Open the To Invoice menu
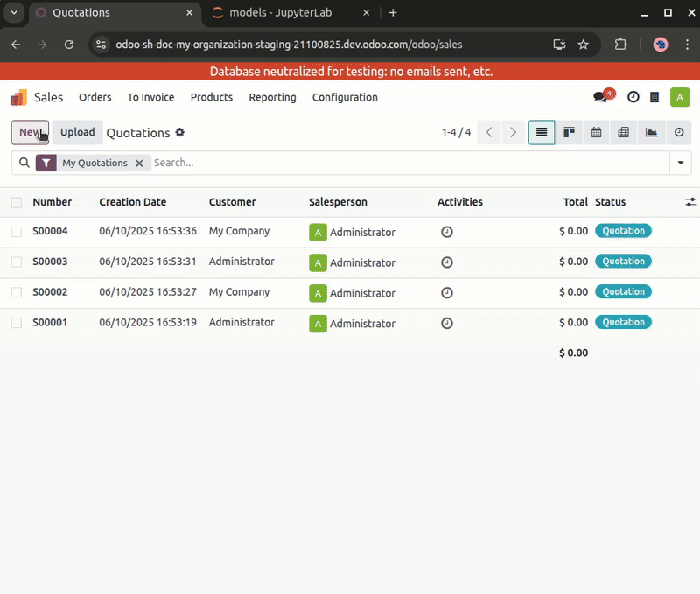Viewport: 700px width, 594px height. [x=150, y=98]
